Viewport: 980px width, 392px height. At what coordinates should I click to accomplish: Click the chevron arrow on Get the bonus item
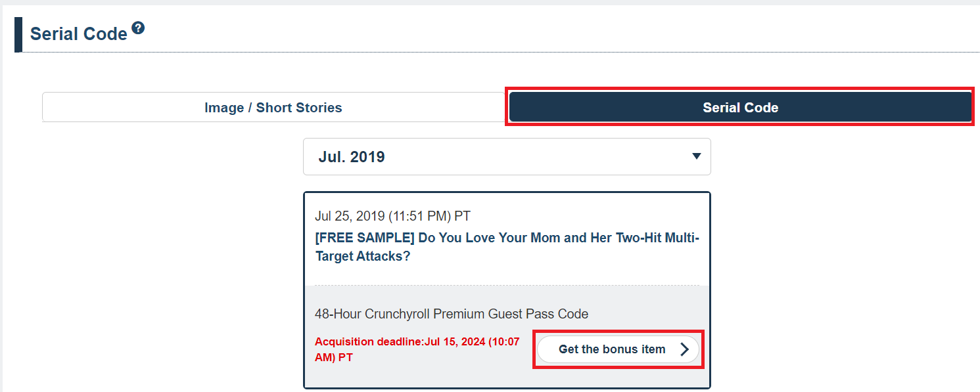tap(684, 349)
